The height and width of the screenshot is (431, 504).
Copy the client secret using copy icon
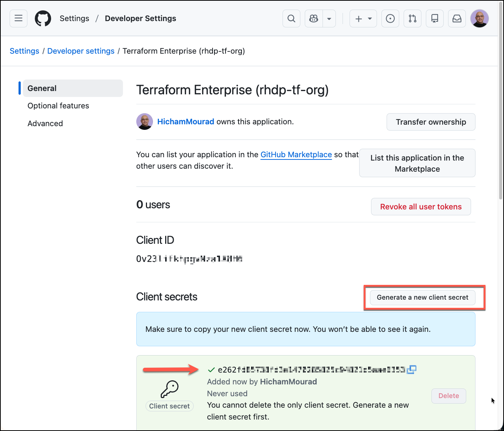coord(412,369)
